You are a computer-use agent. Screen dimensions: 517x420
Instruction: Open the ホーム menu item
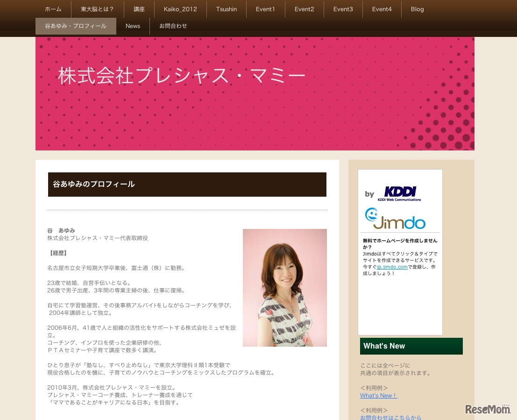(53, 9)
